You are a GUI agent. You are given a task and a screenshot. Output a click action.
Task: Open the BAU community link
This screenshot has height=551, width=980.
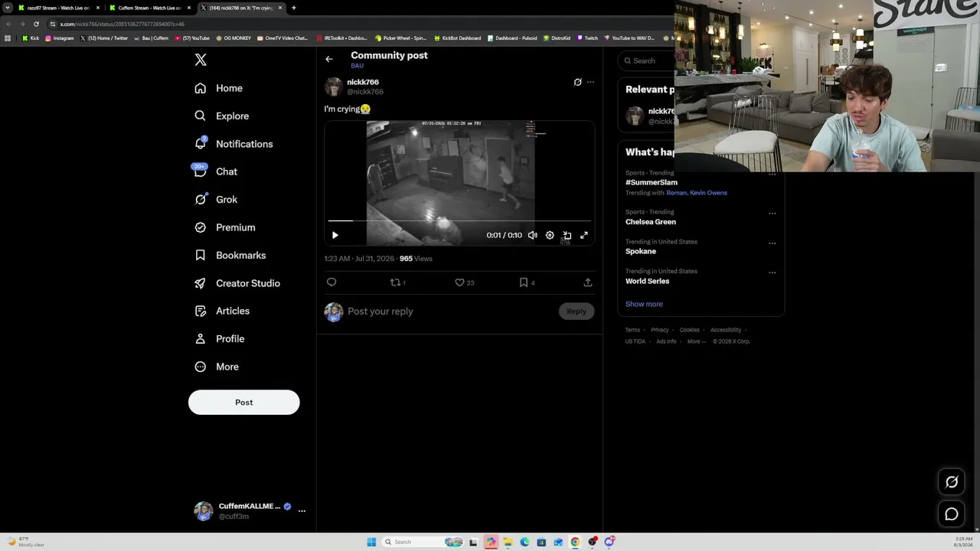(x=357, y=66)
